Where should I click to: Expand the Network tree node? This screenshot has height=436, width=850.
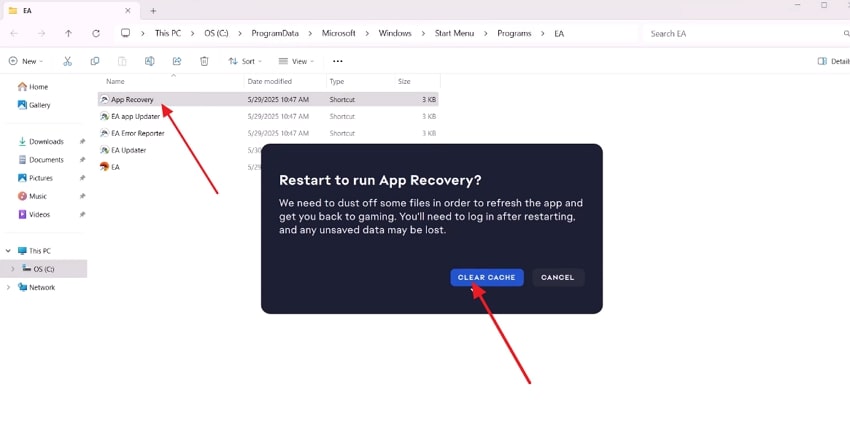[8, 287]
